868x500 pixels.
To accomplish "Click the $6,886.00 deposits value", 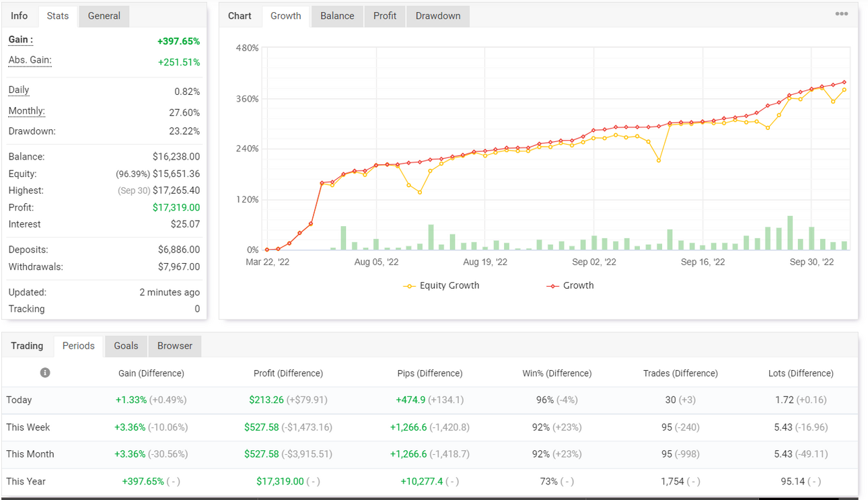I will (179, 250).
